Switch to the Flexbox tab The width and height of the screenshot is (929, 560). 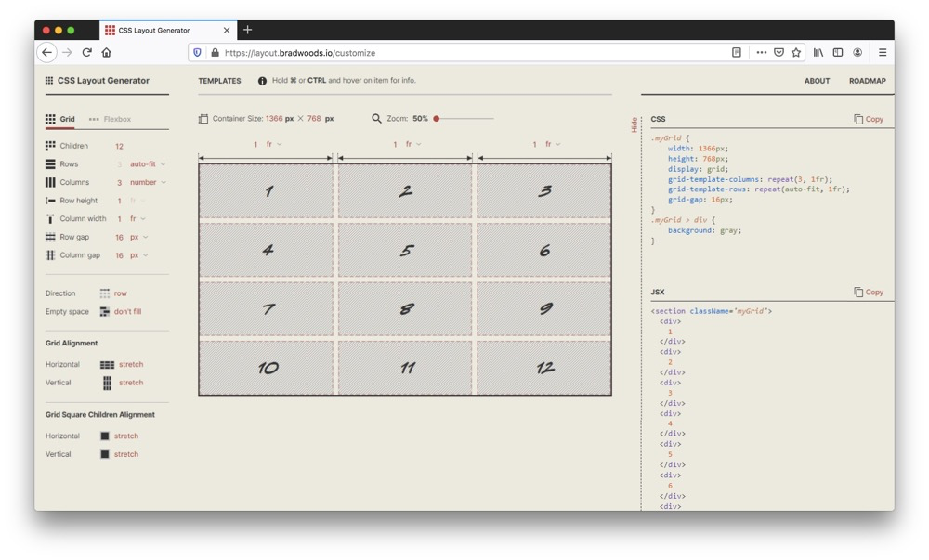(x=111, y=119)
